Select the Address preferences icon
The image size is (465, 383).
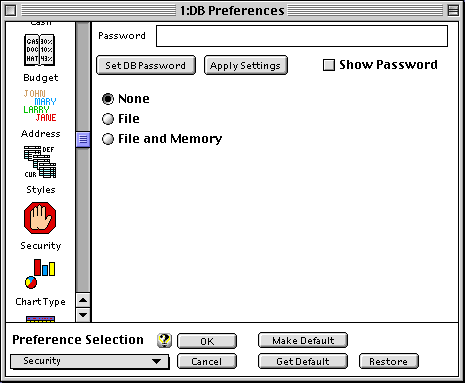click(40, 106)
